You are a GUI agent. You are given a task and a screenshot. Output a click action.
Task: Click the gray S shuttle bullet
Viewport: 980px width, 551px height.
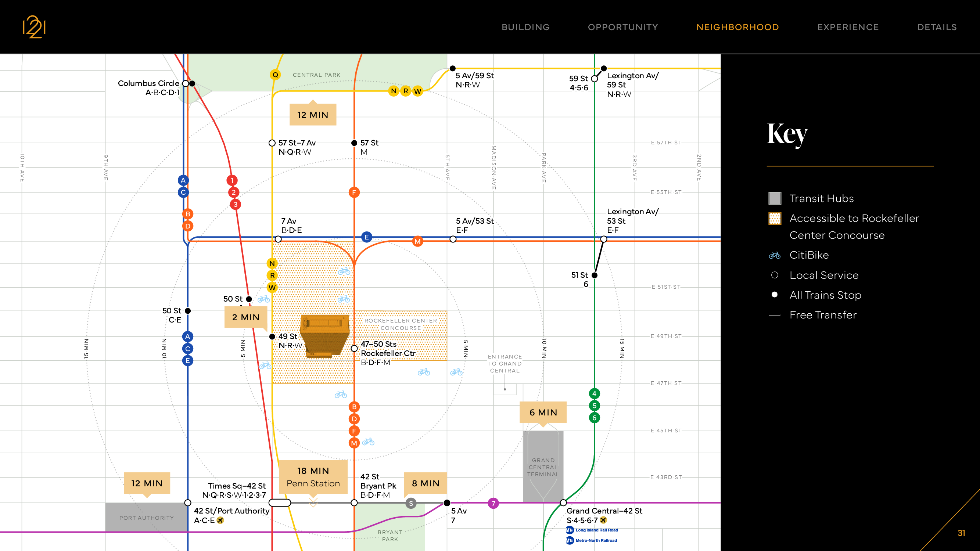click(410, 503)
